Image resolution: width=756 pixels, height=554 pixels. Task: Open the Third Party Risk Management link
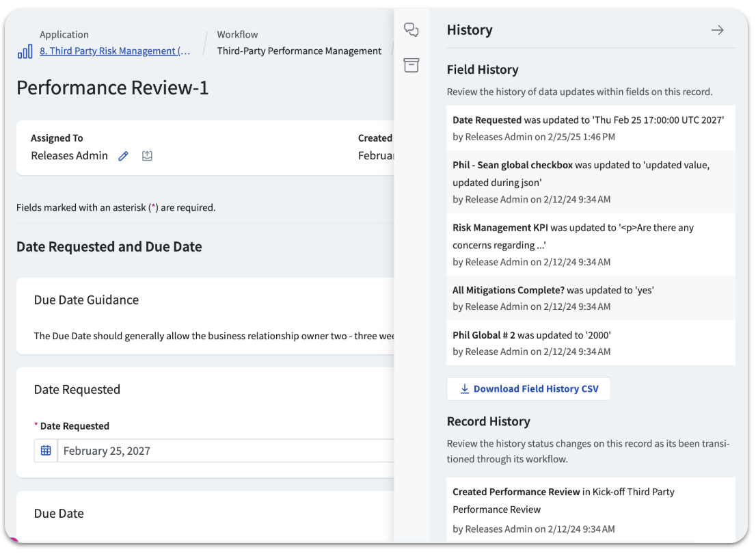coord(115,51)
